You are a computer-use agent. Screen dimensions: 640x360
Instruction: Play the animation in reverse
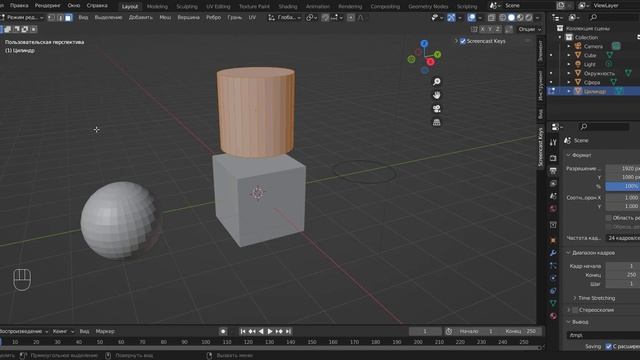[x=261, y=331]
